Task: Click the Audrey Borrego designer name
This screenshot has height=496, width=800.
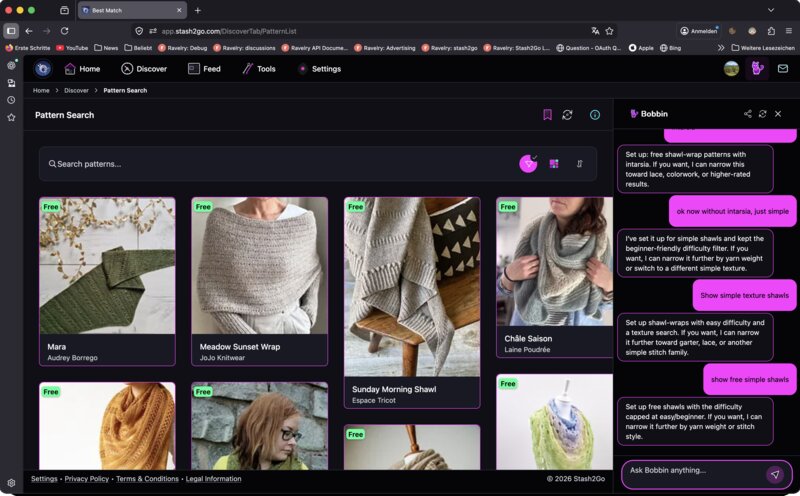Action: tap(72, 358)
